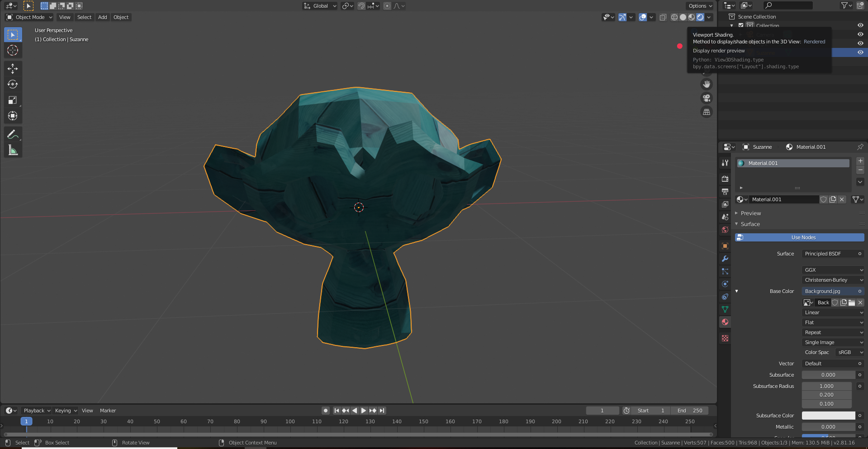Open the Select menu in header

(x=84, y=17)
